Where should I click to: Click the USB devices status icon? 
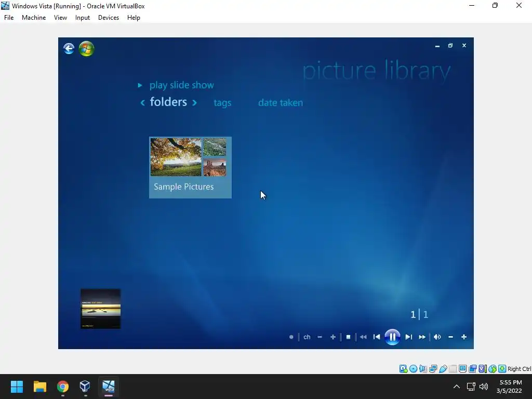tap(443, 369)
